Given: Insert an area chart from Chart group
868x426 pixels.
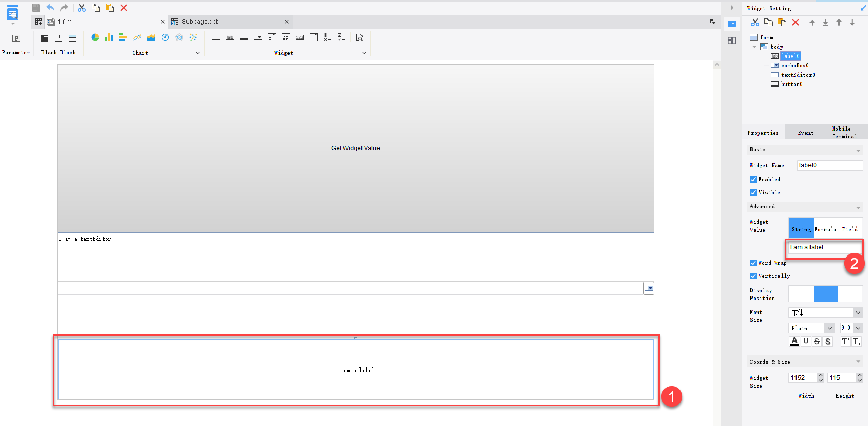Looking at the screenshot, I should pos(151,37).
